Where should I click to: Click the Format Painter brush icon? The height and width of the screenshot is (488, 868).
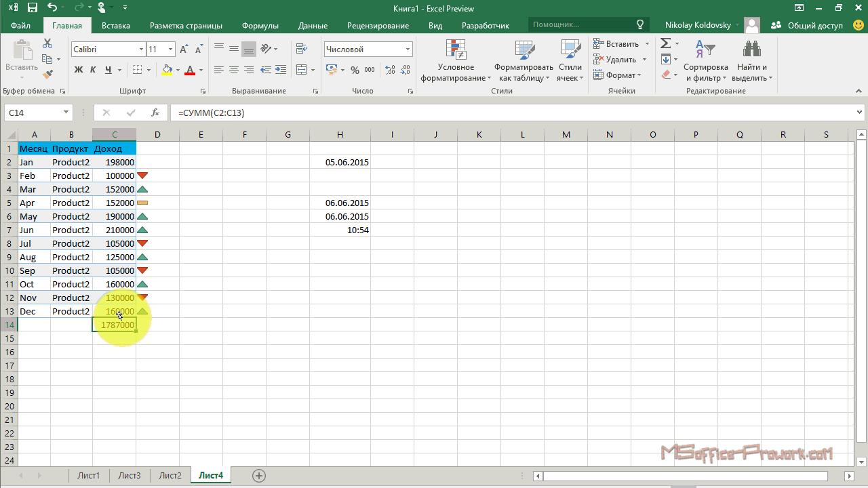point(47,75)
